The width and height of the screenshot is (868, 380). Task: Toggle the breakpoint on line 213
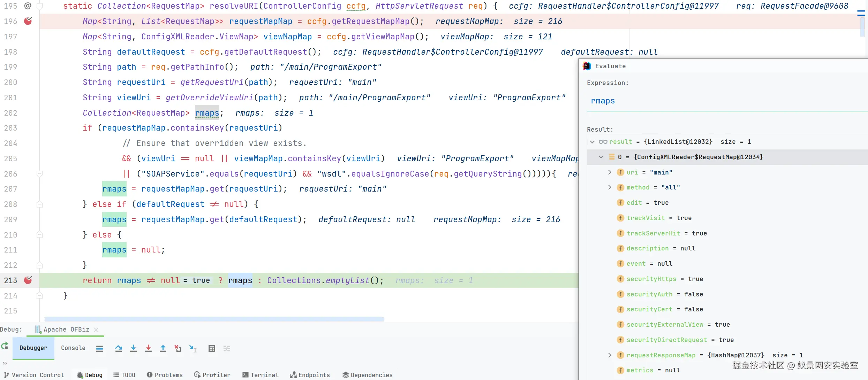pyautogui.click(x=28, y=280)
